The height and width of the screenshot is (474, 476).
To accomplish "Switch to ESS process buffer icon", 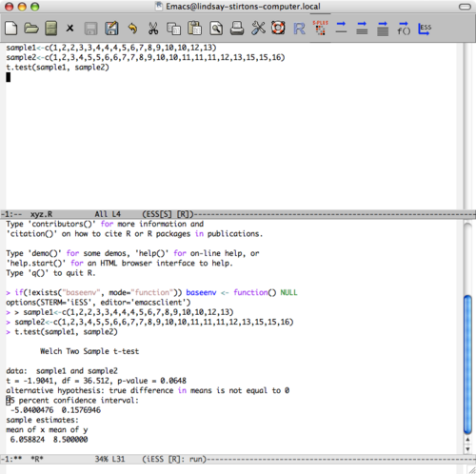I will point(425,29).
